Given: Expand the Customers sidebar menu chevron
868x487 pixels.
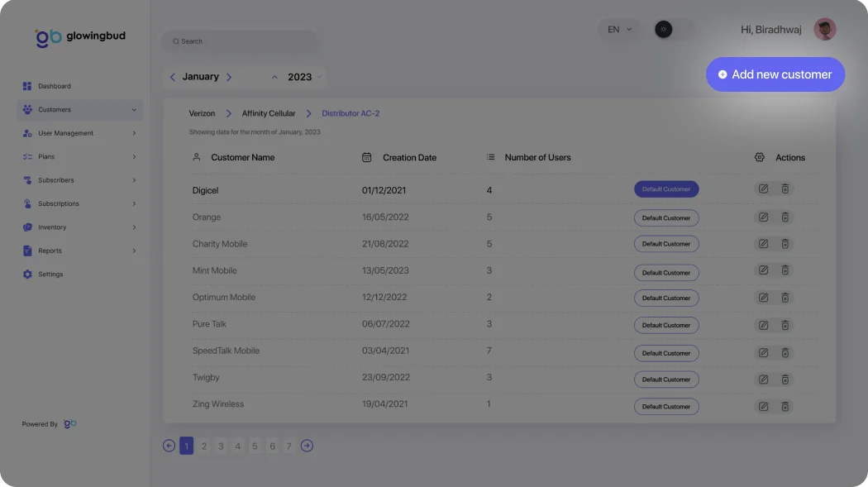Looking at the screenshot, I should tap(134, 110).
